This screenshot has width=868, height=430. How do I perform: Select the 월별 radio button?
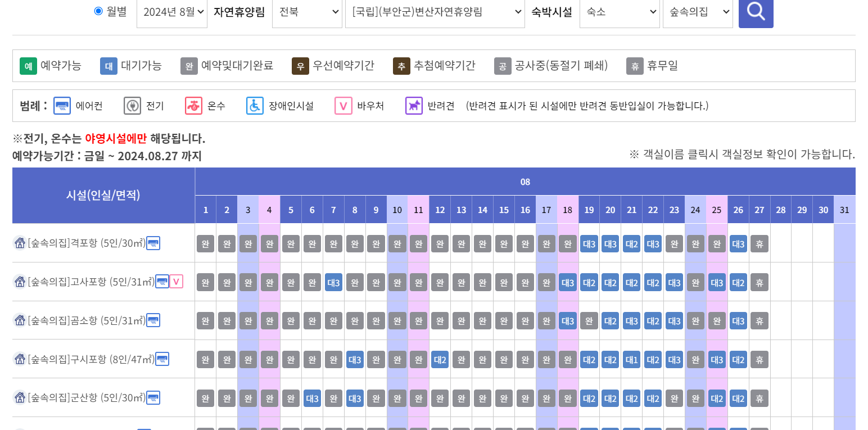point(98,11)
